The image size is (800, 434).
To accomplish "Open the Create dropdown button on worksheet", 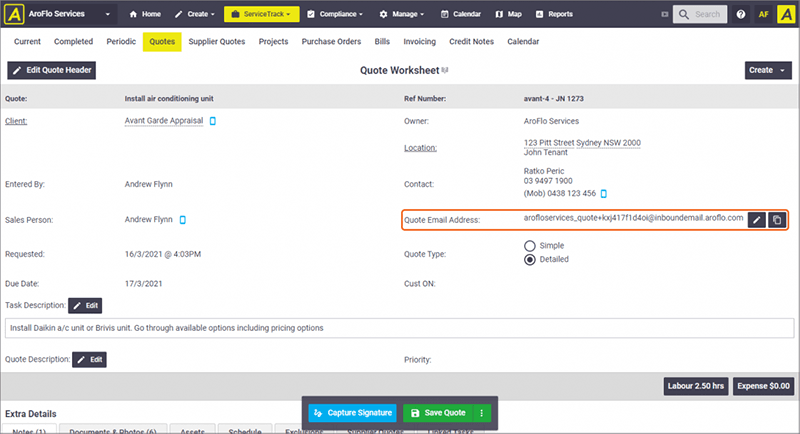I will pos(768,70).
